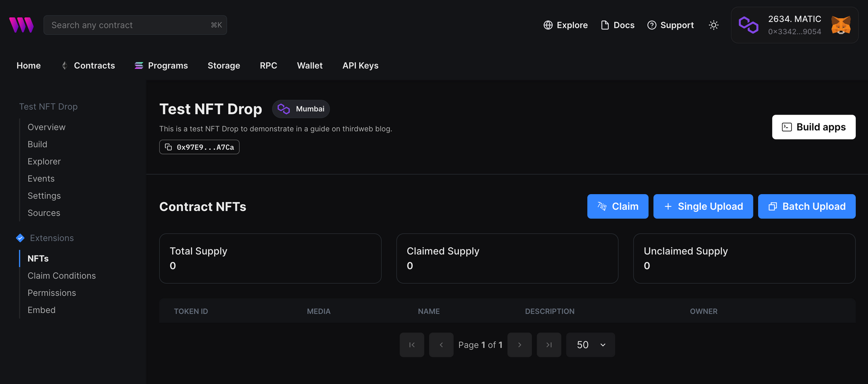Select Permissions in sidebar

pos(52,293)
